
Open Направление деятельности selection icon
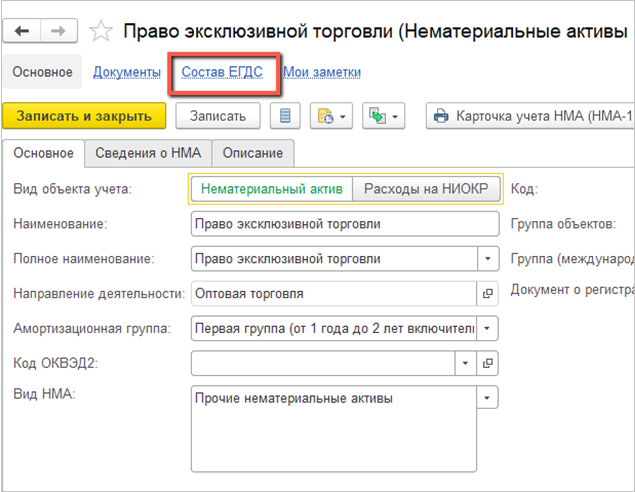[489, 294]
